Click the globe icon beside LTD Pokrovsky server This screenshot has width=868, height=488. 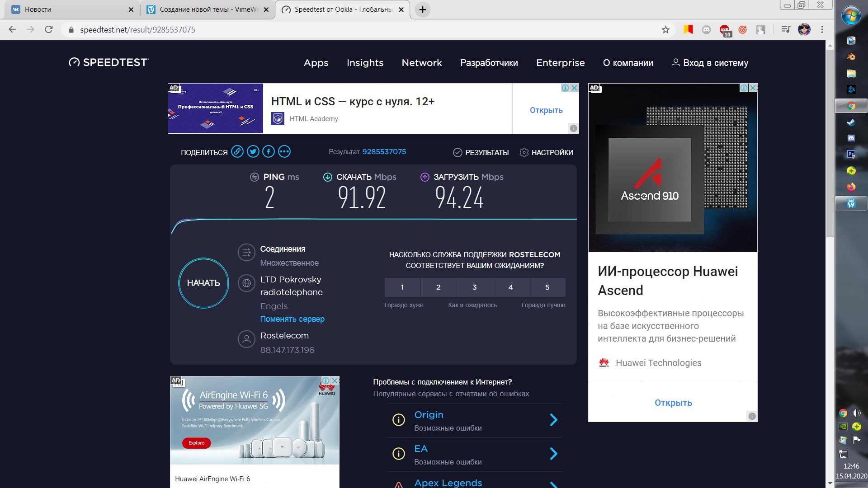point(246,283)
